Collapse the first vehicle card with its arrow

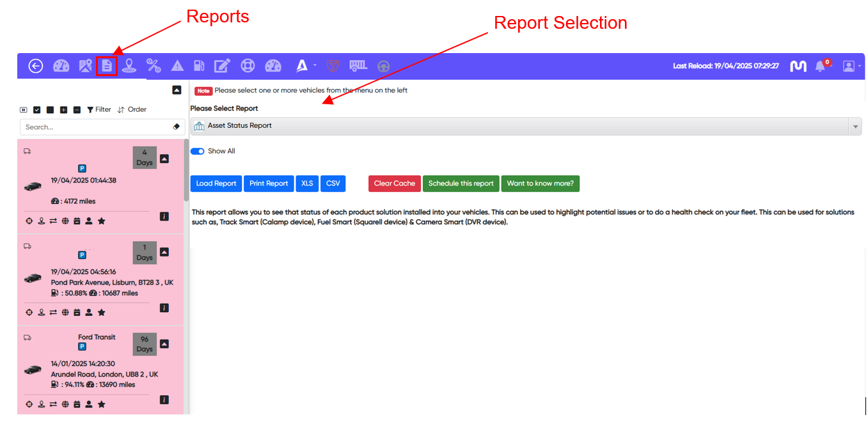tap(164, 158)
